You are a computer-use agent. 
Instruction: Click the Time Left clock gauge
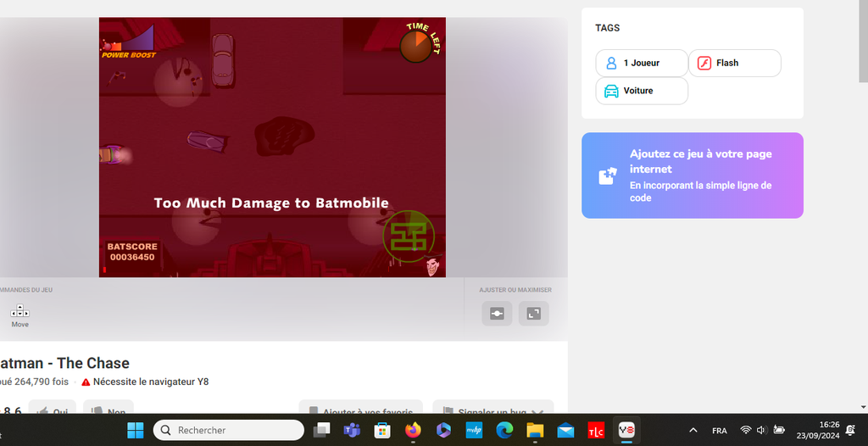click(x=415, y=46)
